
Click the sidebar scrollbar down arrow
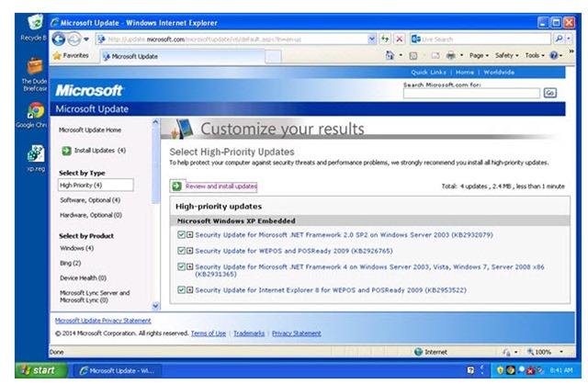(x=155, y=306)
